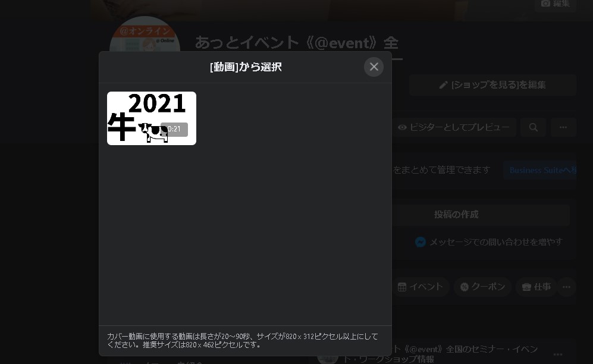Click メッセージでの問い合わせを増やす Messenger link
This screenshot has height=364, width=593.
point(489,242)
